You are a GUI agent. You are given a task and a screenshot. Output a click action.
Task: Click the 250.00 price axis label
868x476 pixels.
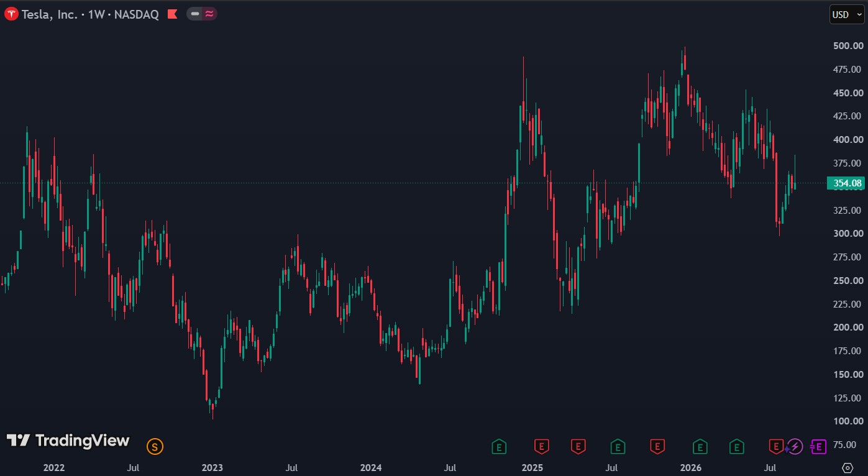(x=848, y=280)
